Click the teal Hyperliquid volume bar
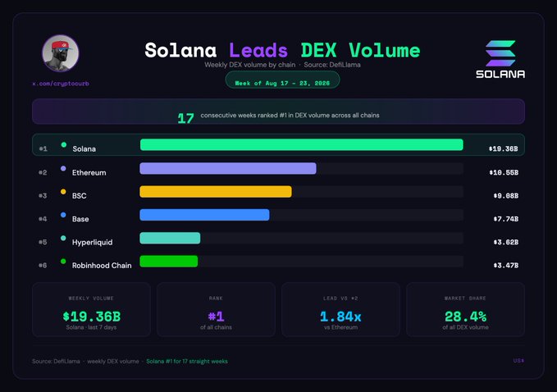 [x=170, y=238]
